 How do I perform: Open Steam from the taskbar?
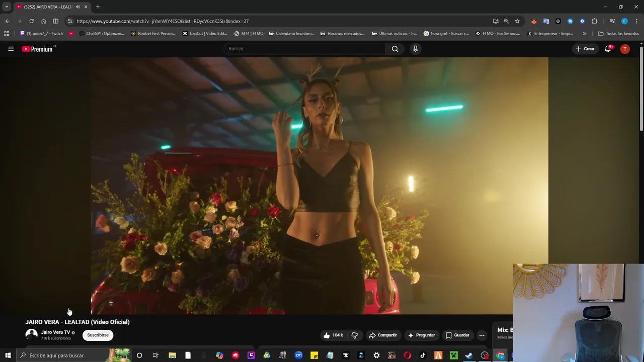click(x=469, y=355)
